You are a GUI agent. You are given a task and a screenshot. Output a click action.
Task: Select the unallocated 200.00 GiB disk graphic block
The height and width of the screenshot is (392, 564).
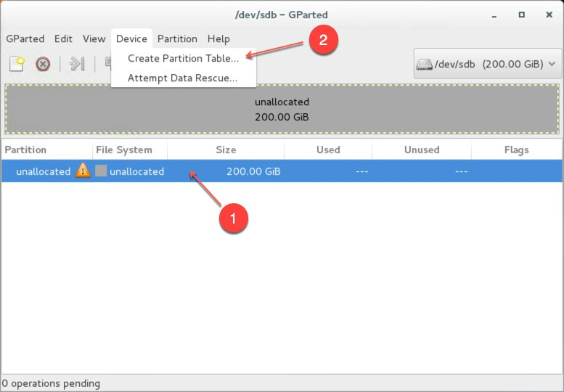[x=282, y=109]
